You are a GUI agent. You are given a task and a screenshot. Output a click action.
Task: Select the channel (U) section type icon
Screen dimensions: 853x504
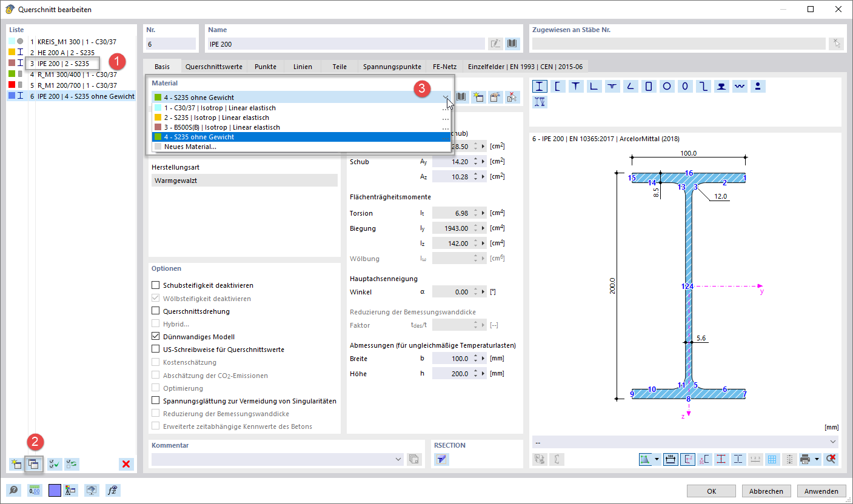click(x=557, y=86)
